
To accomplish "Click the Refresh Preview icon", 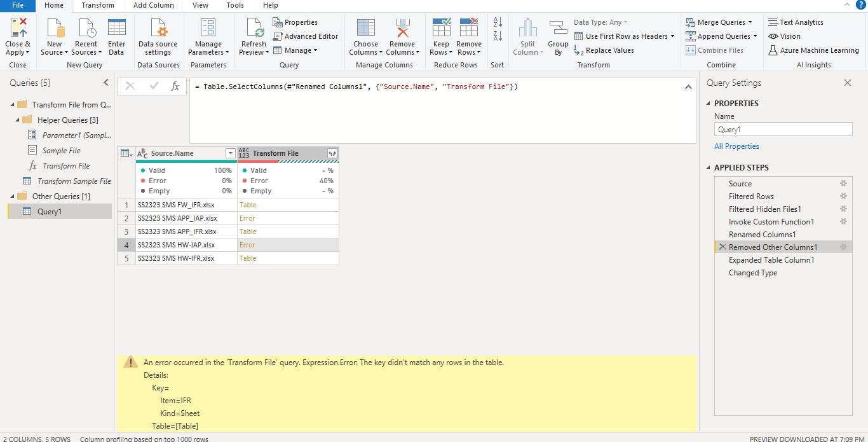I will 254,28.
